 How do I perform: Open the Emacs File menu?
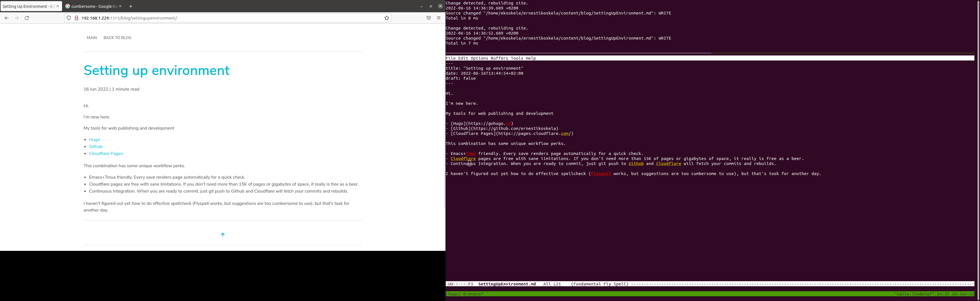pos(451,58)
